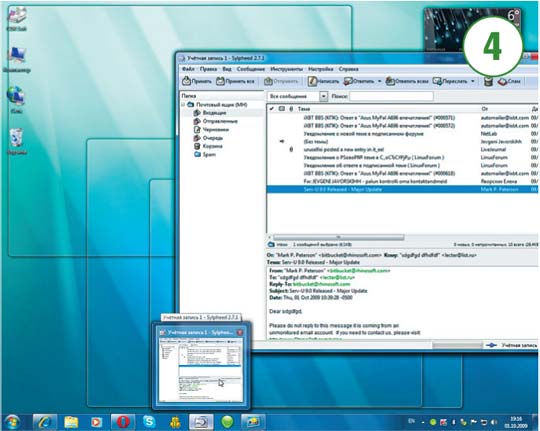This screenshot has height=431, width=540.
Task: Click the attachment column header
Action: pos(291,109)
